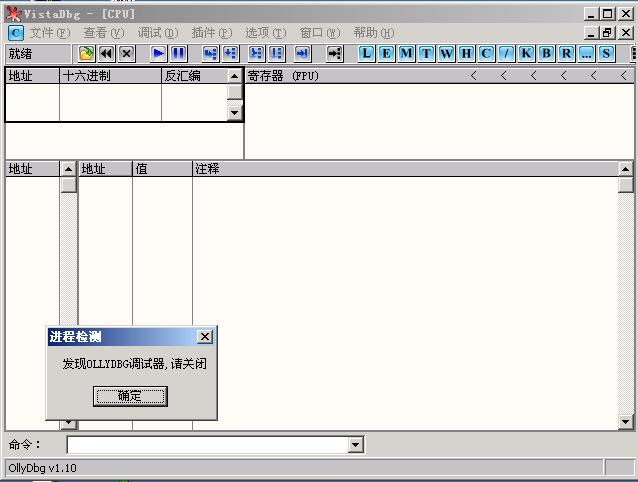
Task: Click the 值 column header in stack pane
Action: [x=162, y=168]
